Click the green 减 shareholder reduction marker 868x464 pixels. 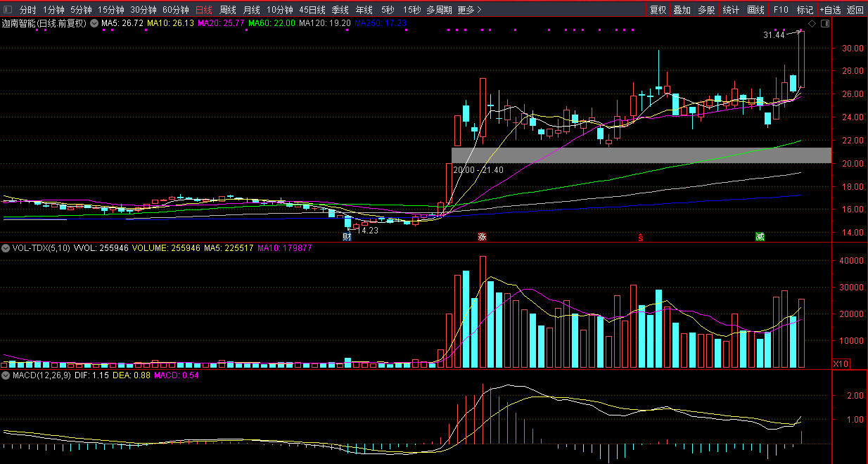pyautogui.click(x=760, y=237)
